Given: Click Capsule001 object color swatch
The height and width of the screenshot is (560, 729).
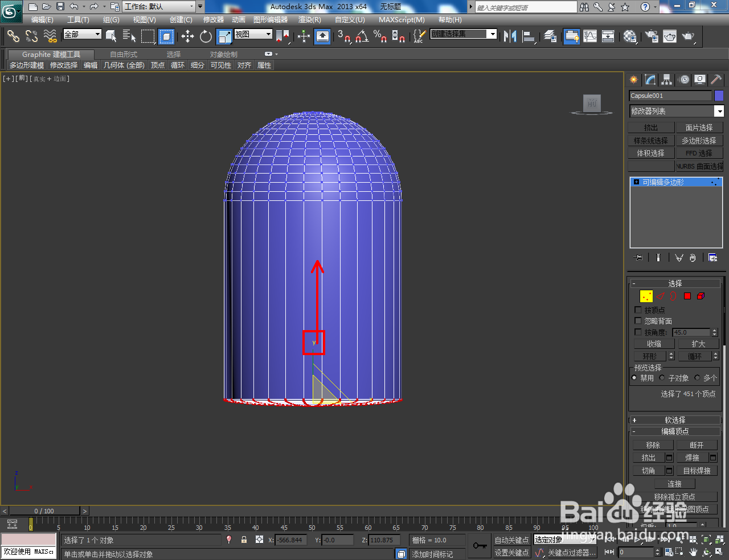Looking at the screenshot, I should [719, 96].
